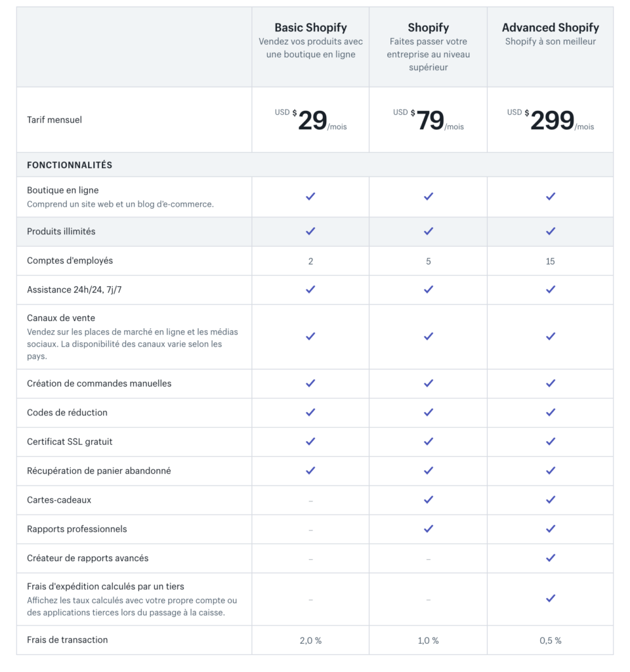The image size is (630, 672).
Task: Click Advanced Shopify checkmark for Certificat SSL gratuit
Action: [551, 442]
